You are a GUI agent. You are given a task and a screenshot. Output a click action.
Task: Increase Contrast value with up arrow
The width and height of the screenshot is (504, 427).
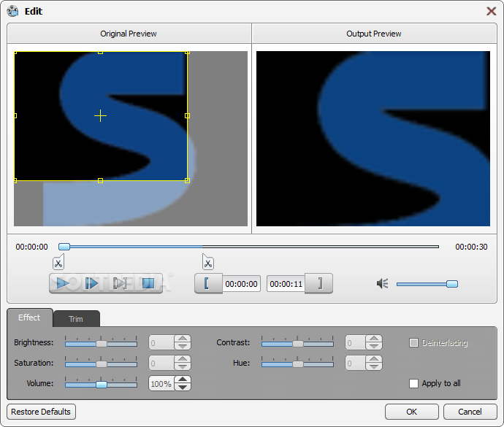click(374, 339)
